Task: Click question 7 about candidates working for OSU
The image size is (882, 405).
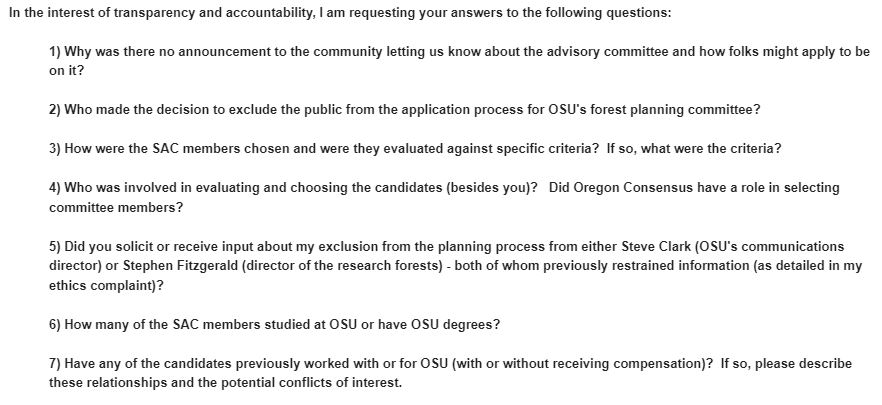Action: point(450,374)
